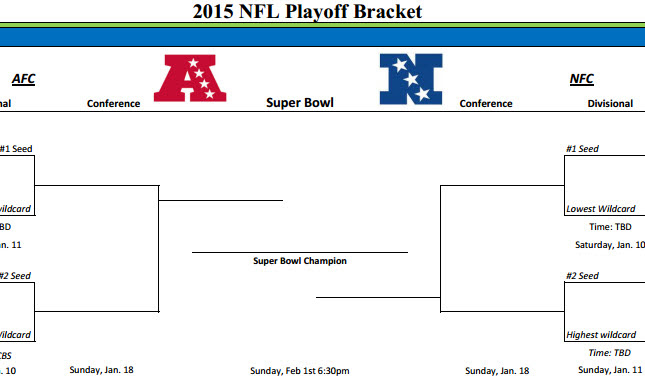Click the Lowest Wildcard entry in NFC
The height and width of the screenshot is (391, 645).
[601, 209]
